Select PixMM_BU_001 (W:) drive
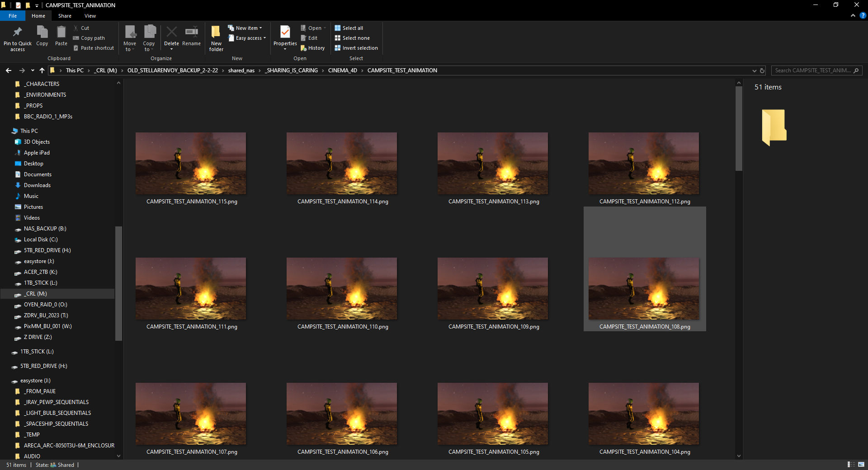The width and height of the screenshot is (868, 470). pyautogui.click(x=47, y=326)
